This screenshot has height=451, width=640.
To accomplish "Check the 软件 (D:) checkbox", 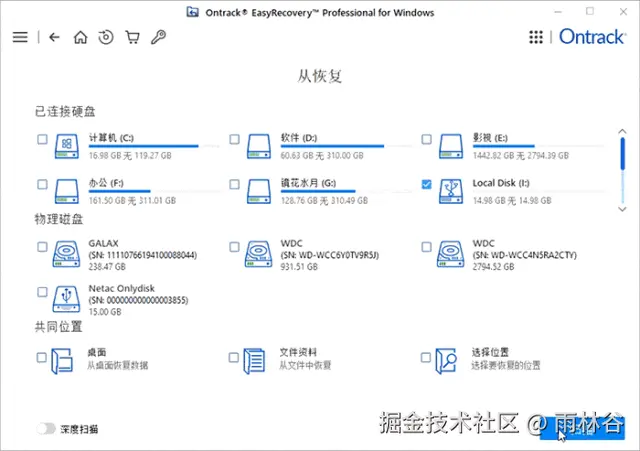I will 234,139.
